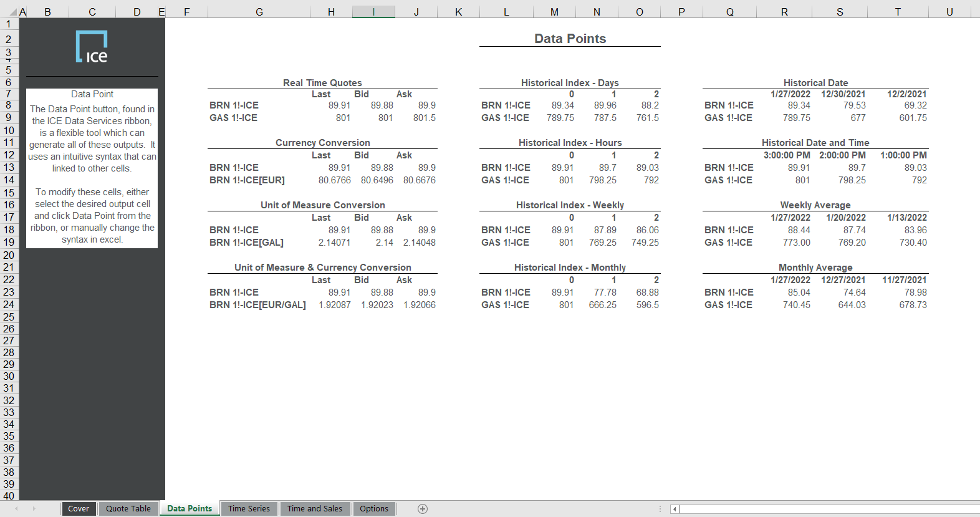980x517 pixels.
Task: Open the Time Series sheet tab
Action: [249, 509]
